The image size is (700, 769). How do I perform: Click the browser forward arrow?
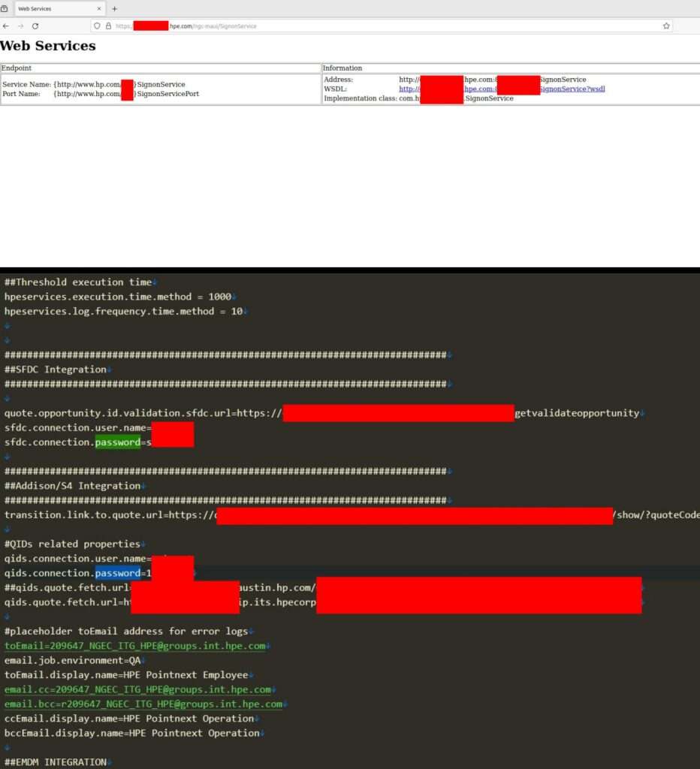20,26
